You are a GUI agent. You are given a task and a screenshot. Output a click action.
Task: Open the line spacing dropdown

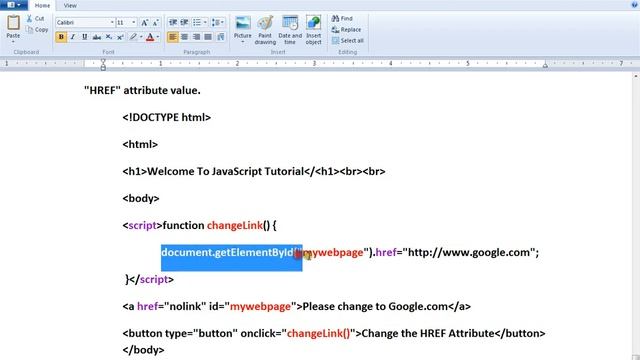coord(218,22)
